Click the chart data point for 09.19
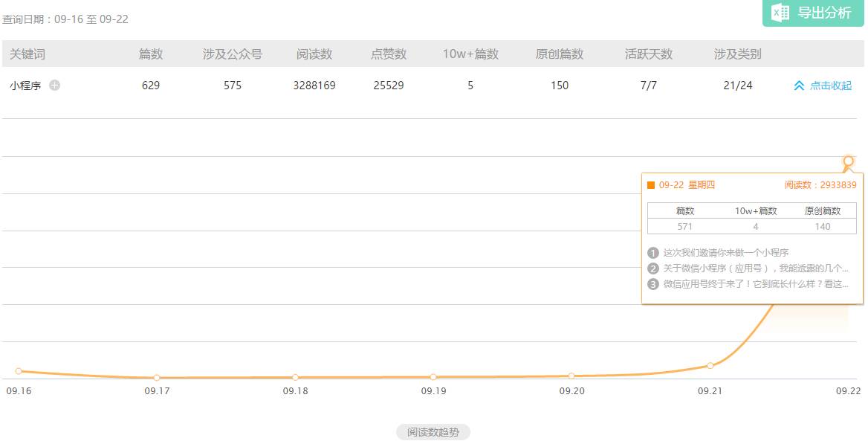Image resolution: width=868 pixels, height=444 pixels. (433, 377)
